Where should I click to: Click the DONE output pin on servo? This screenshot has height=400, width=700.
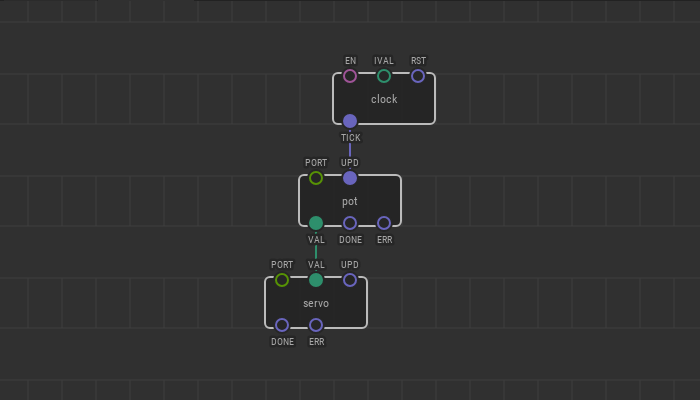point(282,325)
